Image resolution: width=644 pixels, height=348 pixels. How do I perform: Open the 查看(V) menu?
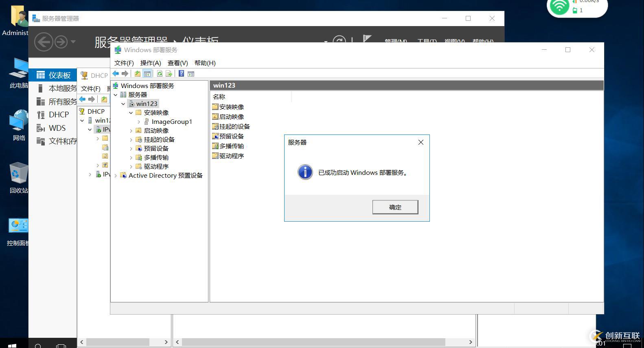tap(178, 63)
